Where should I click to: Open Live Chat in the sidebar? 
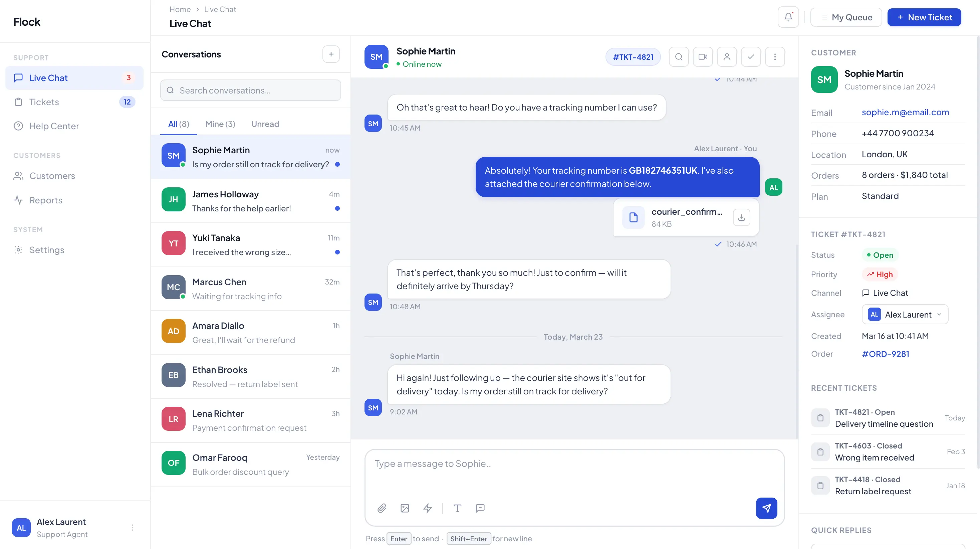coord(74,78)
